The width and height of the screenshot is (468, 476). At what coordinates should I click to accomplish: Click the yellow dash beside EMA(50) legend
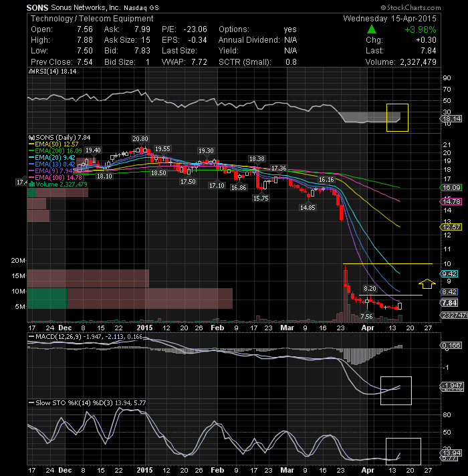31,144
